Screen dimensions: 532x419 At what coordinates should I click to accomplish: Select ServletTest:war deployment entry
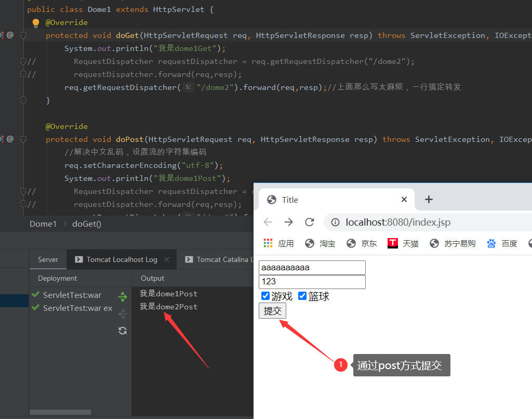coord(72,295)
